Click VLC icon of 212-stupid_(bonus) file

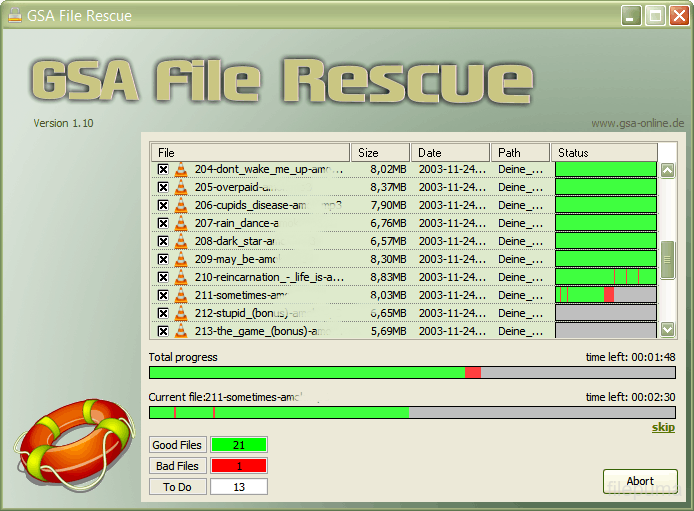(x=181, y=313)
